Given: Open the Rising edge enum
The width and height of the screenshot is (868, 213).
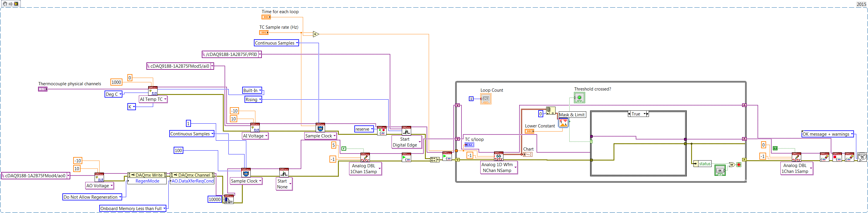Looking at the screenshot, I should click(253, 99).
